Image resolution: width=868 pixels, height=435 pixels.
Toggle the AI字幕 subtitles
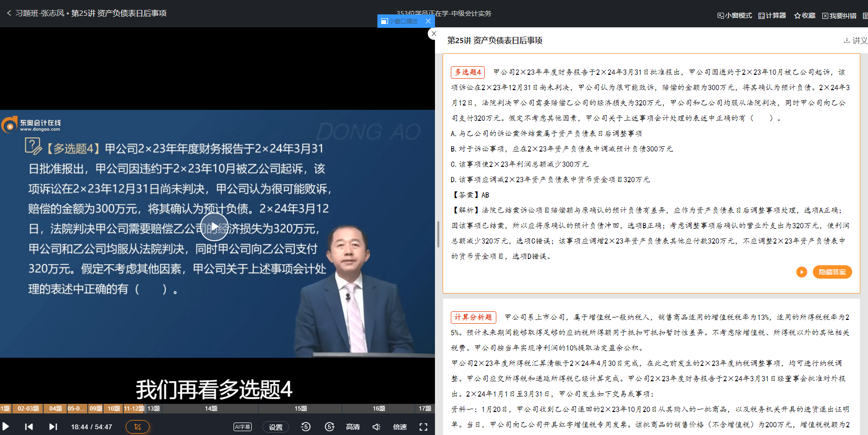(x=243, y=427)
